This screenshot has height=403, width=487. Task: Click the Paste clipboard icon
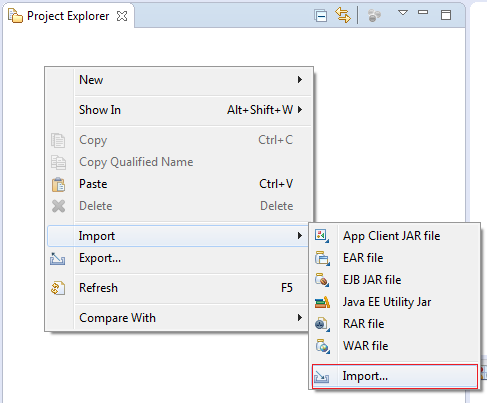click(58, 184)
